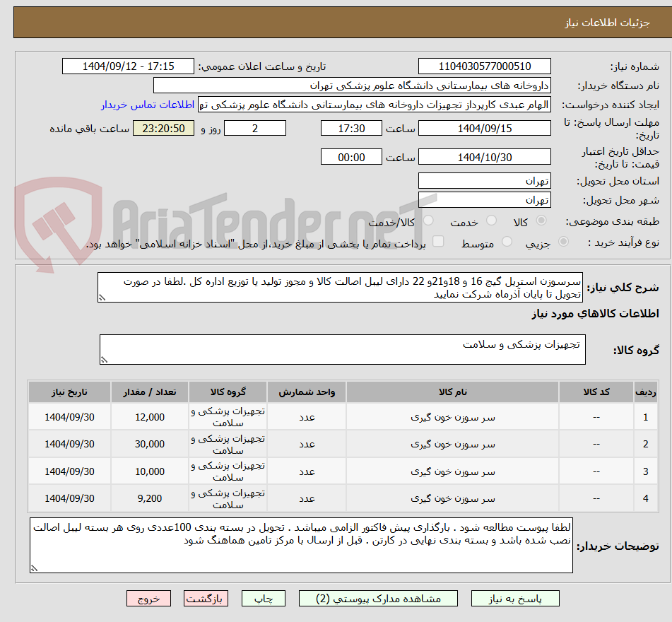Click the delivery city field 'تهران'
Image resolution: width=672 pixels, height=622 pixels.
484,200
